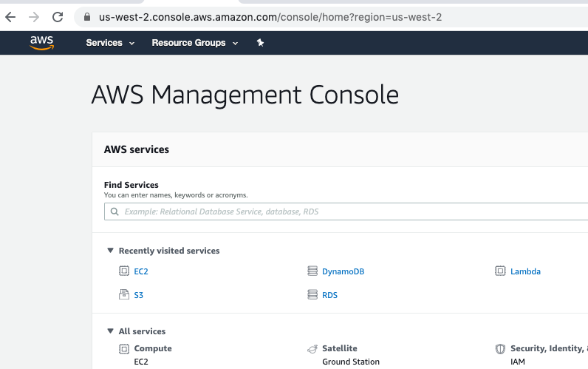Click the search magnifier icon in Find Services
The image size is (588, 369).
coord(114,211)
